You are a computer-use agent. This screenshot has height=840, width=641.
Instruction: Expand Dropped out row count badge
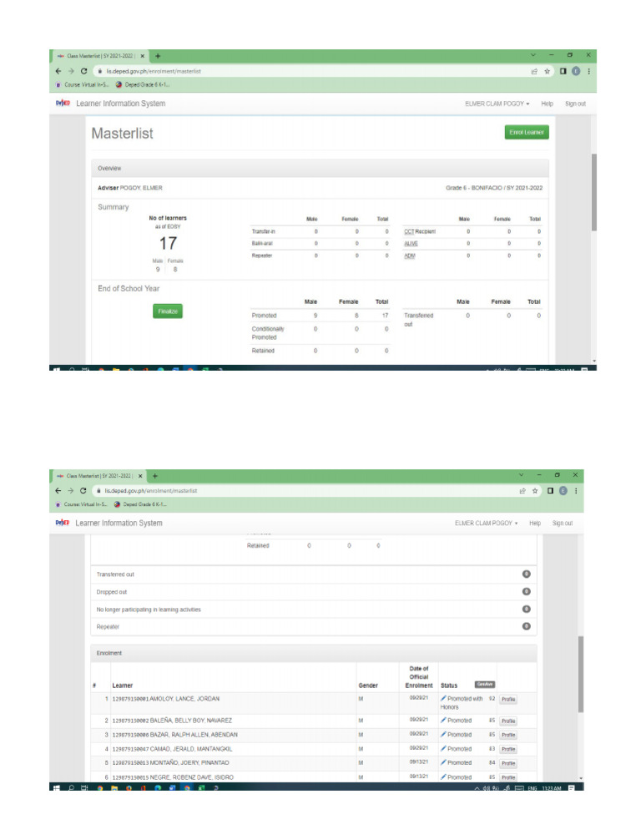527,591
